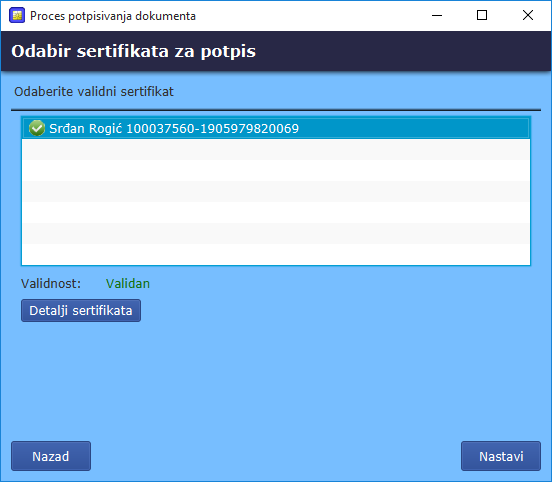
Task: Click the Odaberite validni sertifikat heading
Action: click(94, 92)
